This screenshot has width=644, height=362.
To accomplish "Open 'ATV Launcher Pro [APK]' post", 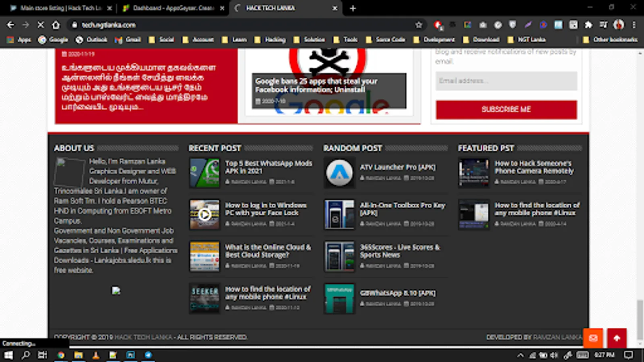I will pyautogui.click(x=398, y=167).
